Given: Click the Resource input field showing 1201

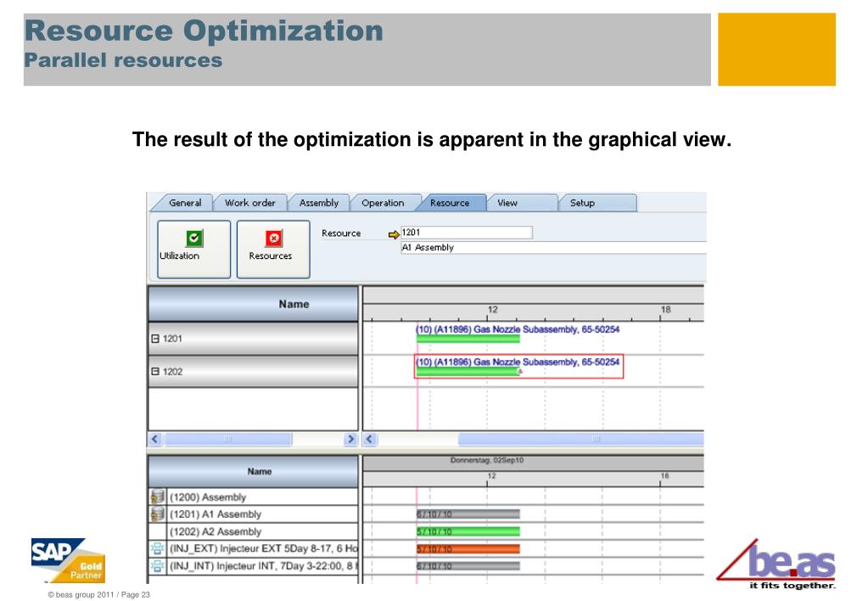Looking at the screenshot, I should pos(466,233).
